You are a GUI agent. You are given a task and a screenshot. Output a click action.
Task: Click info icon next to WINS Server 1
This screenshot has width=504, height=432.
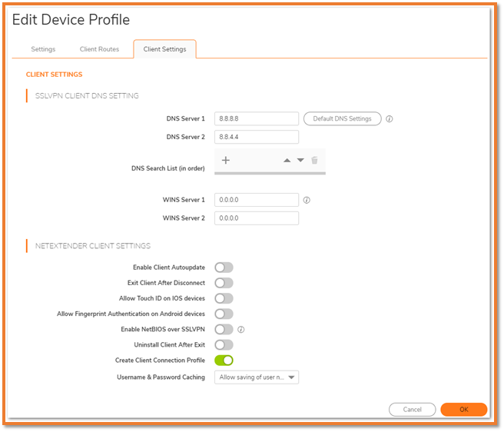click(307, 200)
